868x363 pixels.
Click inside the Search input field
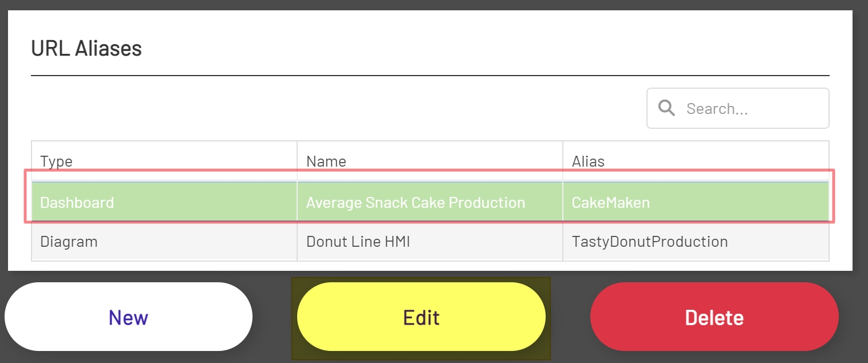(744, 108)
